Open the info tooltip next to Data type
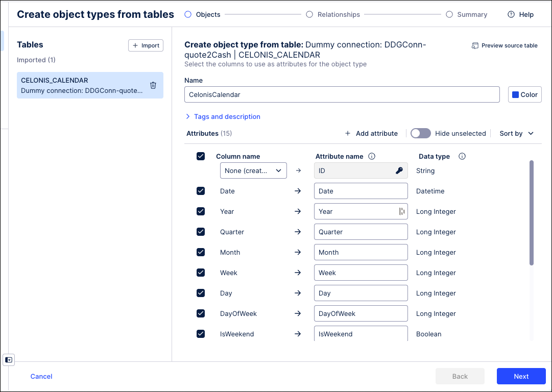Screen dimensions: 552x392 pyautogui.click(x=462, y=156)
